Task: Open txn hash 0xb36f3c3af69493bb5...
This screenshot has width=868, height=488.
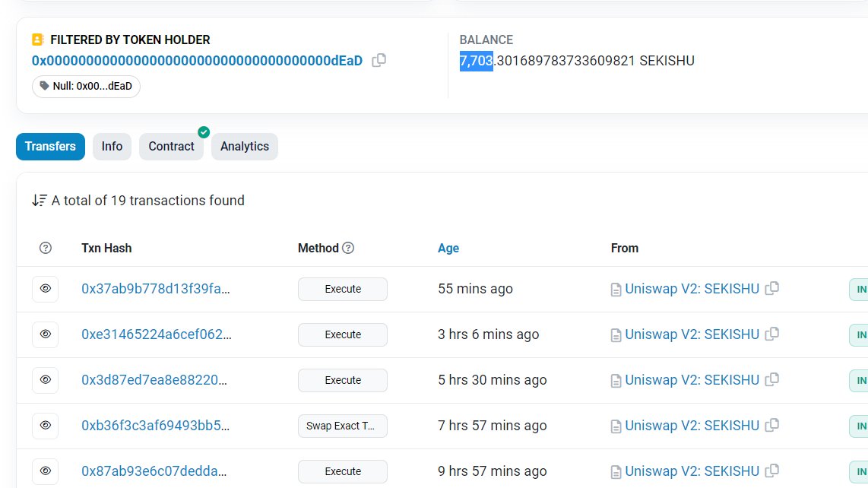Action: tap(155, 426)
